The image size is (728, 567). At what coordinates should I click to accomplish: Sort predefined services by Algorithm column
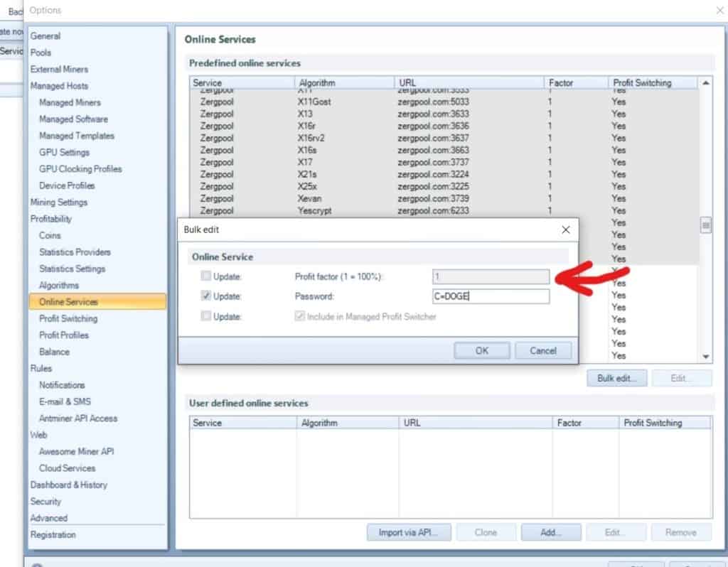click(345, 83)
